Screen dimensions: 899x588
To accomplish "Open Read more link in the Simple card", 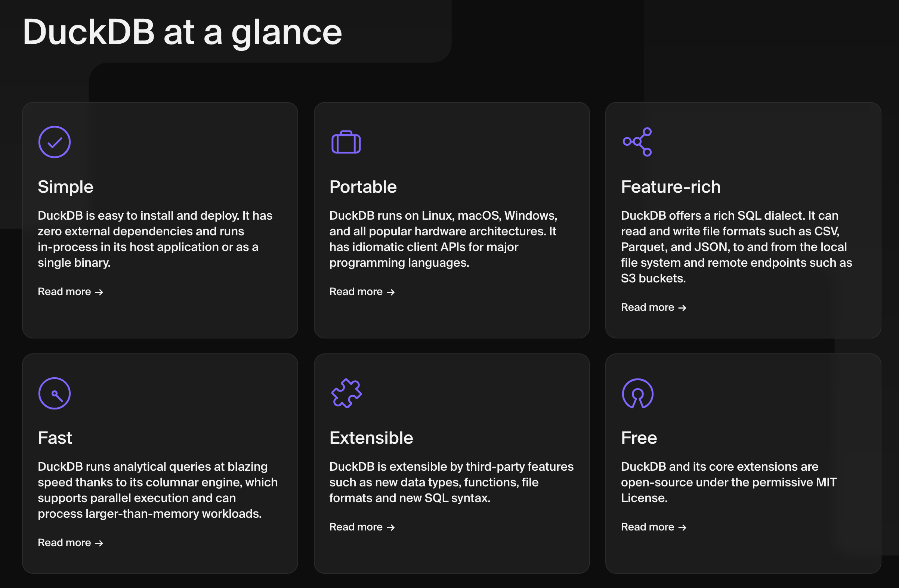I will (x=65, y=291).
